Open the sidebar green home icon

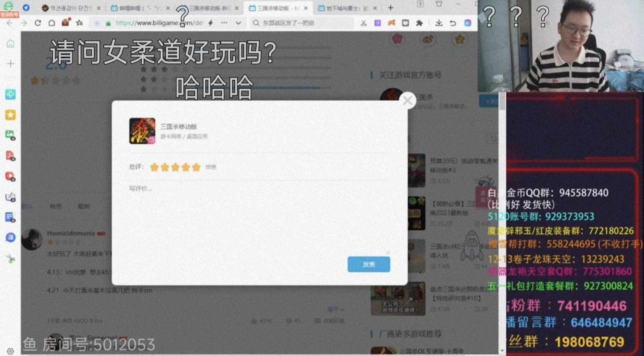point(10,44)
